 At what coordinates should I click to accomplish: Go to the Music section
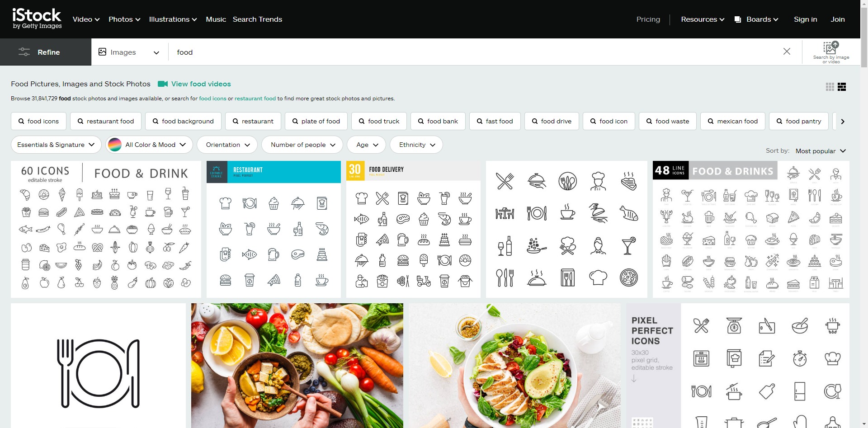[x=216, y=19]
